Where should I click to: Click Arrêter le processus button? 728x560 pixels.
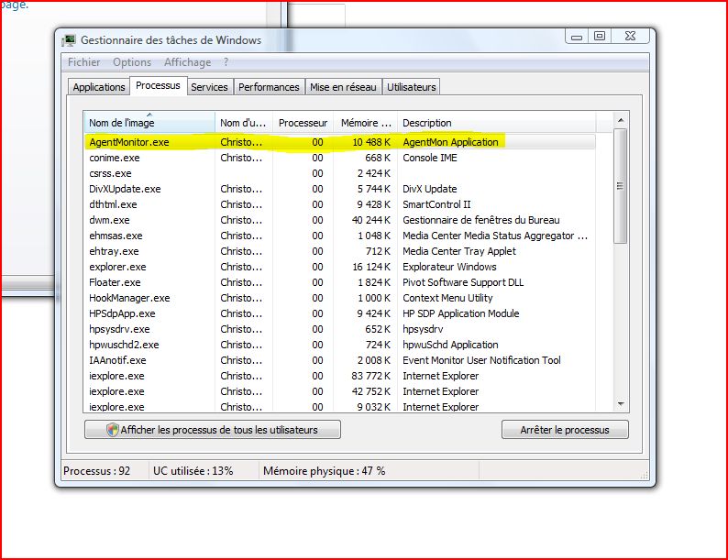pyautogui.click(x=566, y=430)
